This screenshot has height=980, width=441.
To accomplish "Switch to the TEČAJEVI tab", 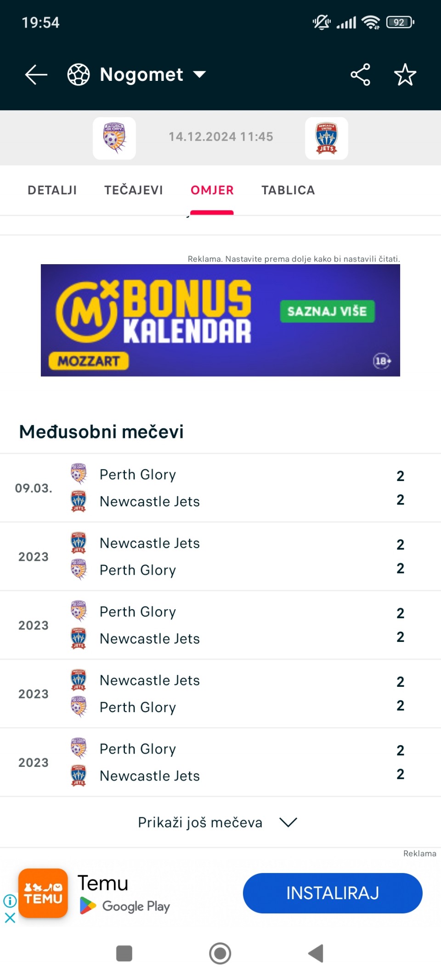I will click(134, 190).
